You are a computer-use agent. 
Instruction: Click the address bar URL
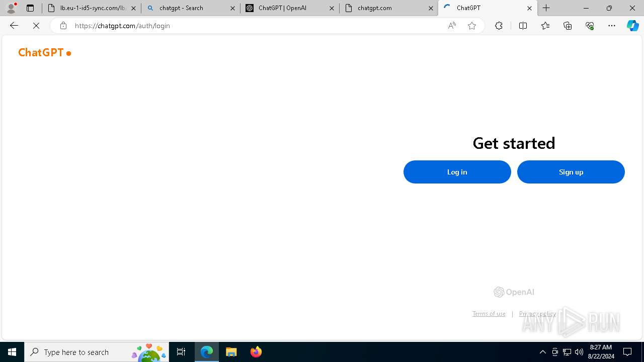(x=122, y=26)
